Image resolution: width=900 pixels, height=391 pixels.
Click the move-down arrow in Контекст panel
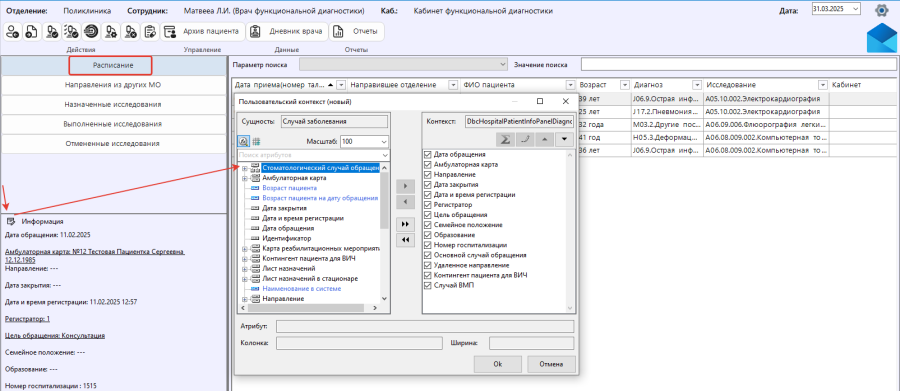(564, 139)
